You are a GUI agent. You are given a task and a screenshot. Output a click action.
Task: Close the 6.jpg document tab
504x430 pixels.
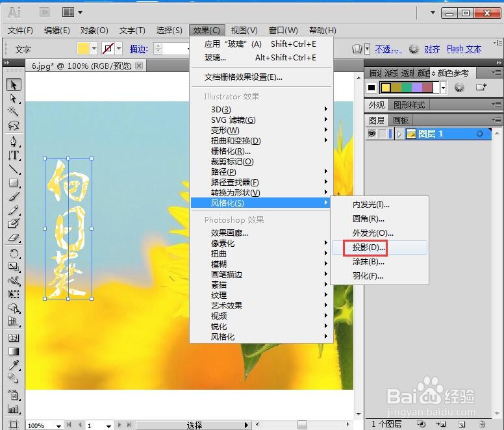139,66
